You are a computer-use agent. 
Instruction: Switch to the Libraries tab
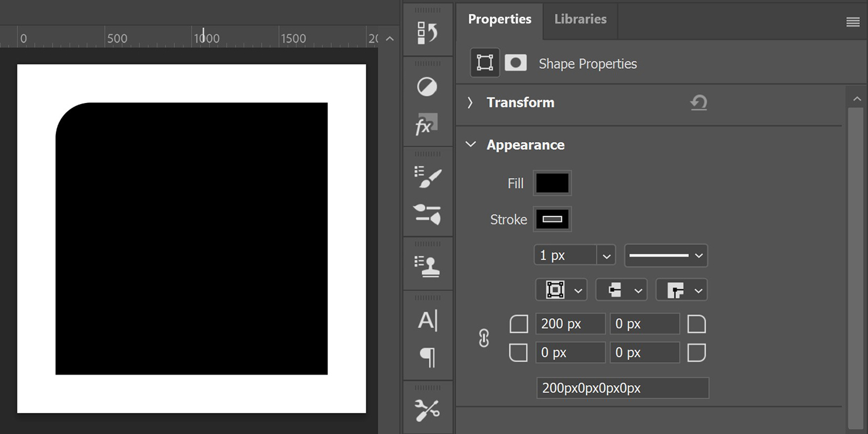(x=580, y=19)
